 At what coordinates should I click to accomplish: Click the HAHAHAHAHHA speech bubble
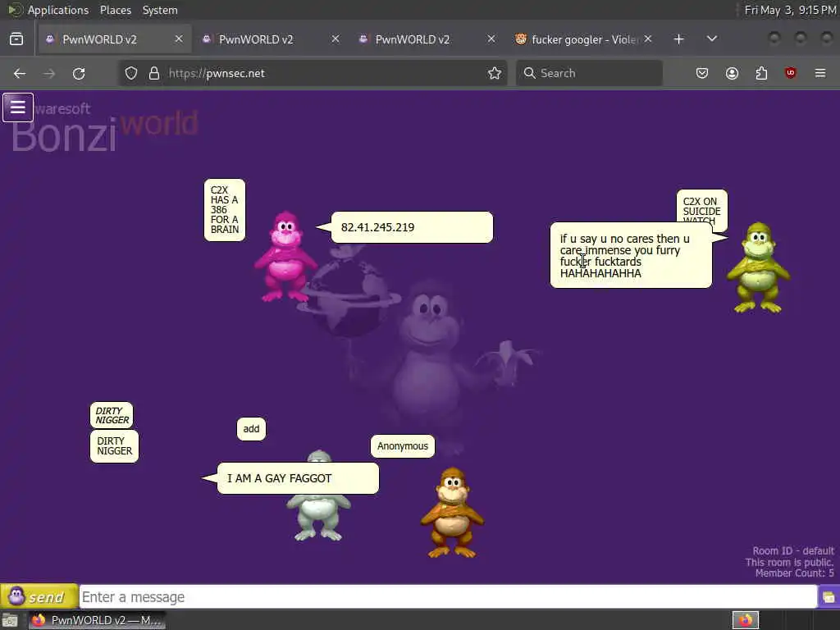click(631, 256)
